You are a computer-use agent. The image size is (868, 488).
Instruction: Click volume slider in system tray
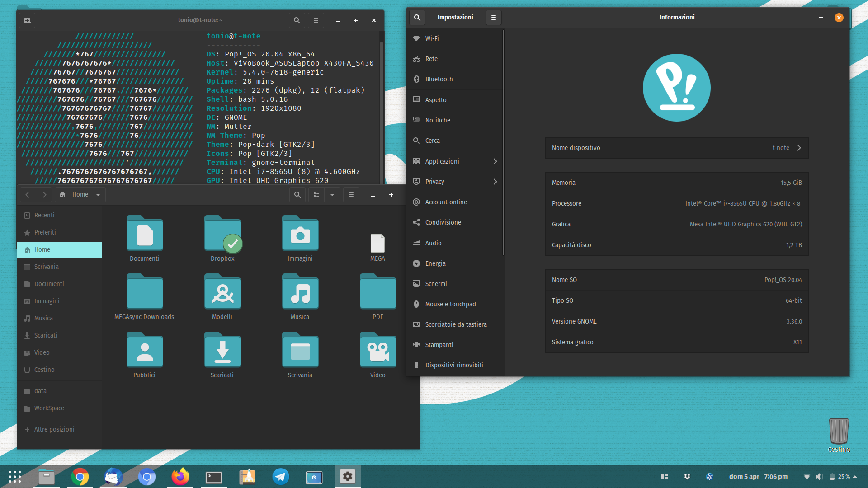click(819, 476)
